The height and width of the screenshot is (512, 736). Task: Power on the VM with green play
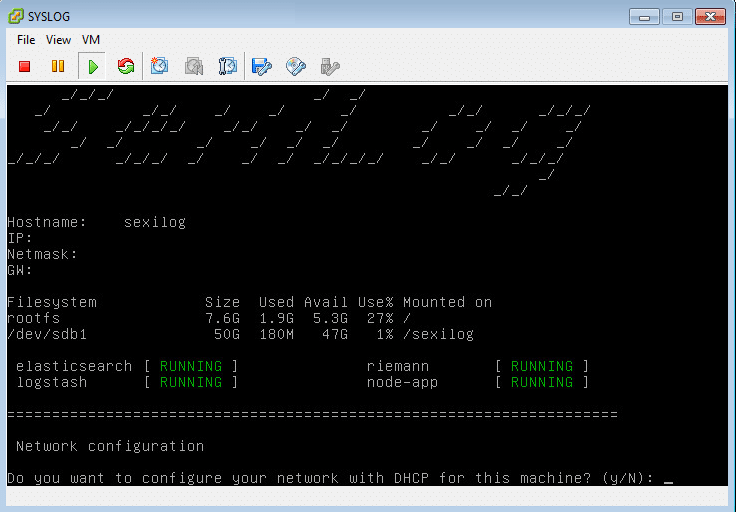click(x=92, y=67)
